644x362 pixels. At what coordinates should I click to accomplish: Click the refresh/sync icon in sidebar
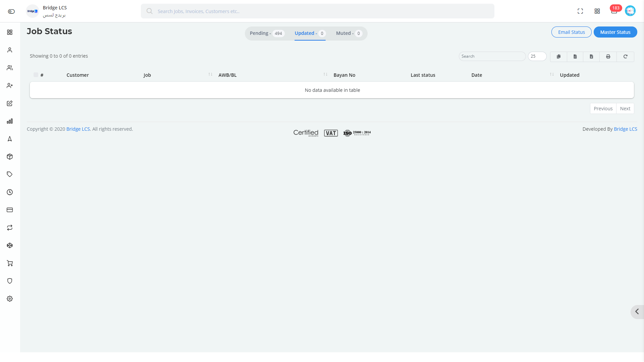(x=10, y=228)
